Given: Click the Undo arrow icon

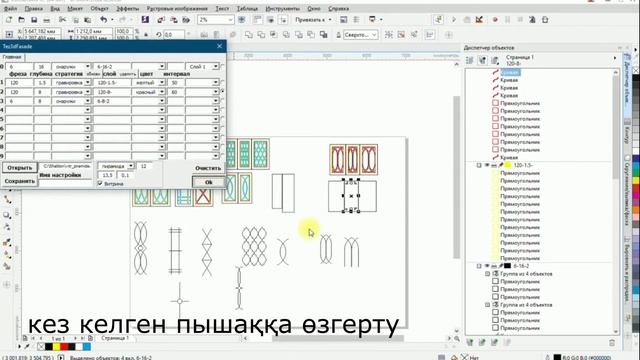Looking at the screenshot, I should pyautogui.click(x=104, y=20).
